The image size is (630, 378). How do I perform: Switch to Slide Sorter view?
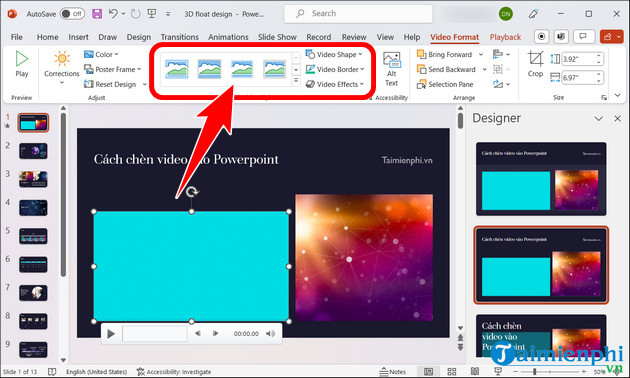[x=452, y=372]
